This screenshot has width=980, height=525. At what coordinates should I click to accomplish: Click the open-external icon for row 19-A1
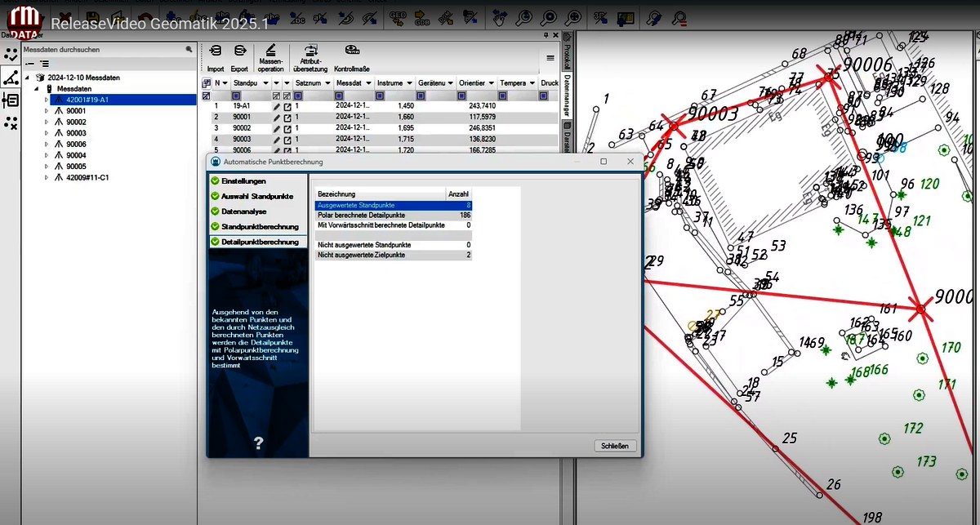point(287,106)
